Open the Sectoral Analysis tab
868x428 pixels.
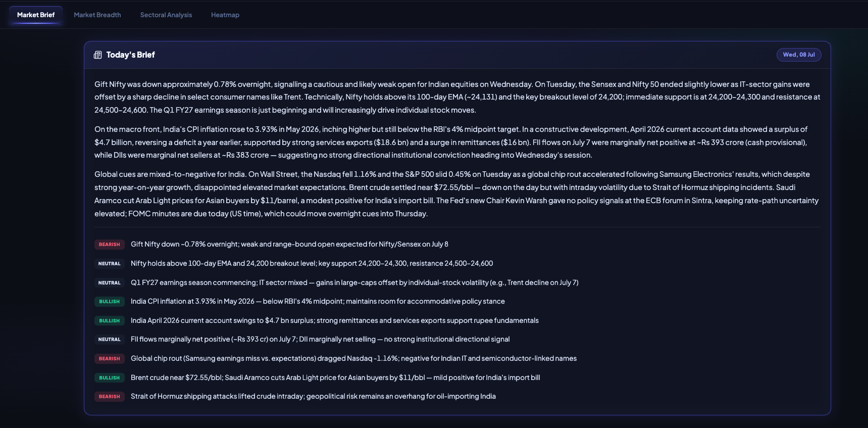166,15
